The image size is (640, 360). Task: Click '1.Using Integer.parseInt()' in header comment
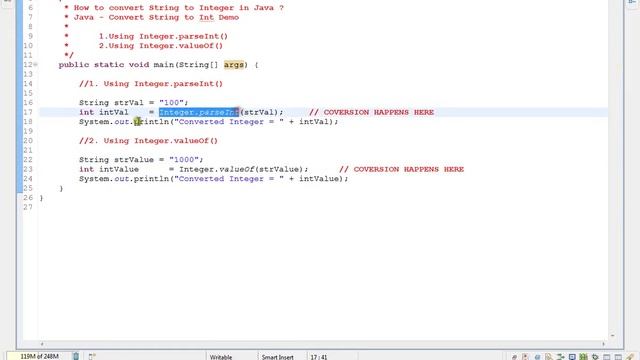tap(163, 36)
